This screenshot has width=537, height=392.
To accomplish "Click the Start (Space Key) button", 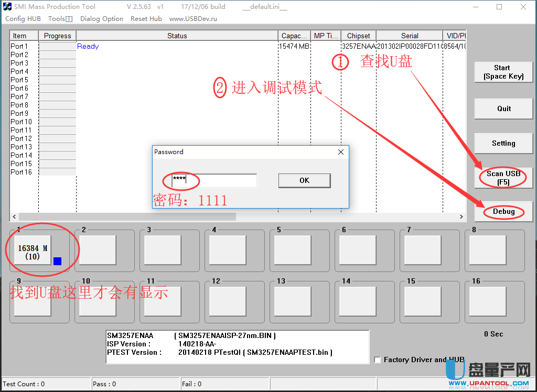I will 503,72.
